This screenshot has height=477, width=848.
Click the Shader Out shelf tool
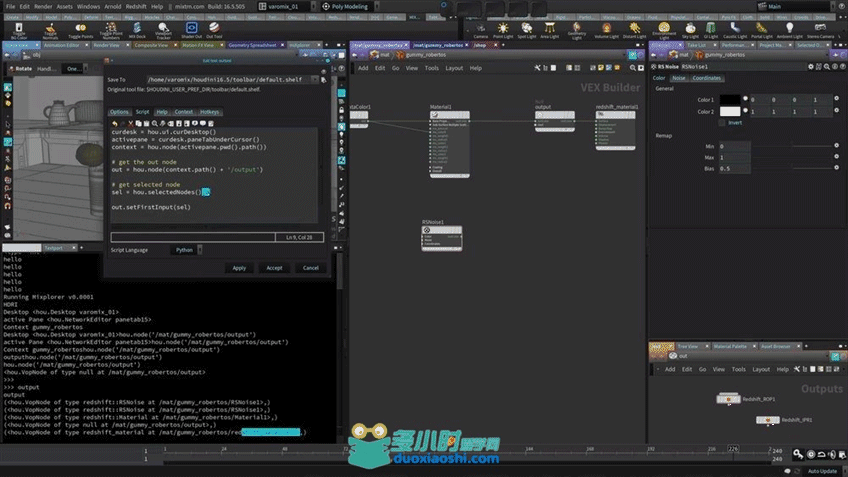[191, 31]
